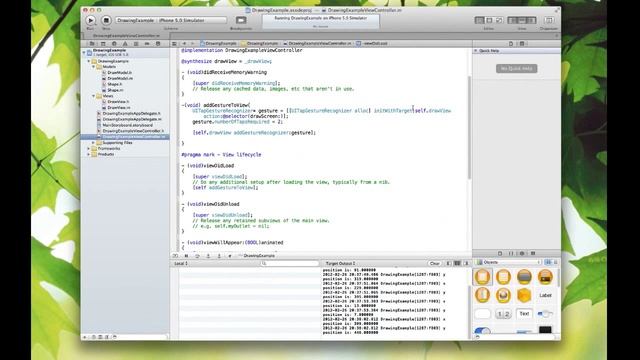Collapse the Views group
Image resolution: width=640 pixels, height=360 pixels.
pyautogui.click(x=94, y=96)
